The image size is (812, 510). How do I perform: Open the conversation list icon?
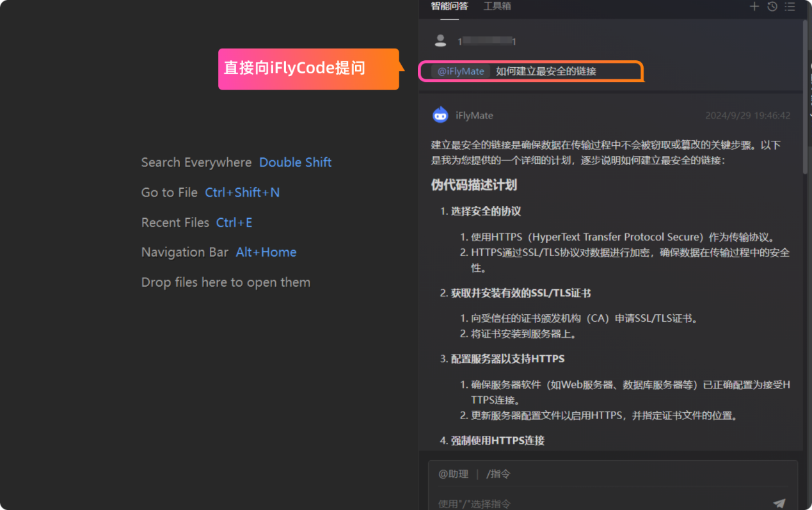[790, 6]
